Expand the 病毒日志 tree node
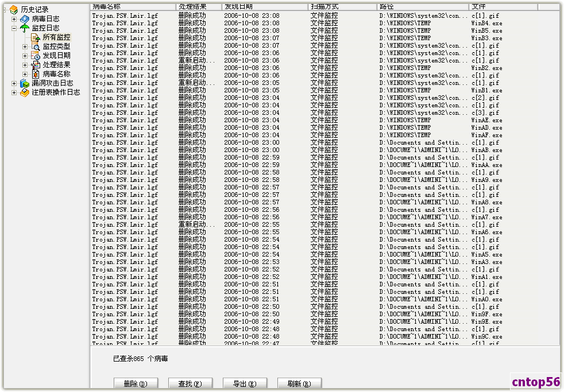 coord(14,19)
